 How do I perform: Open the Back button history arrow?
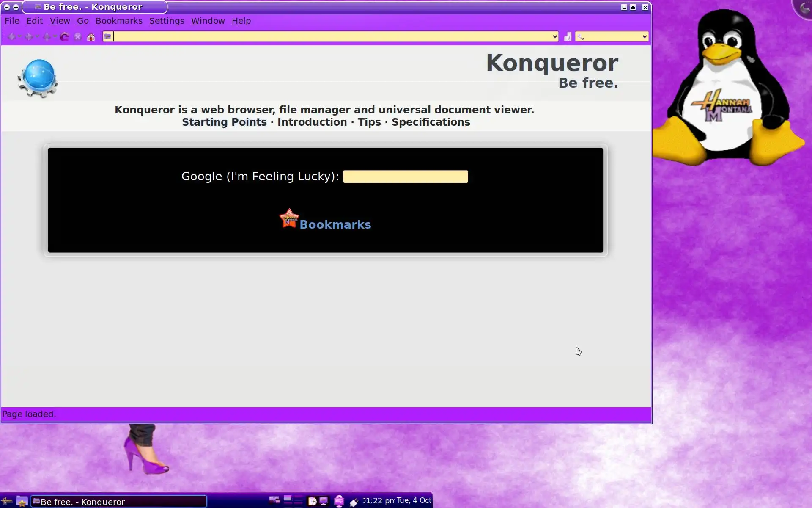[19, 37]
